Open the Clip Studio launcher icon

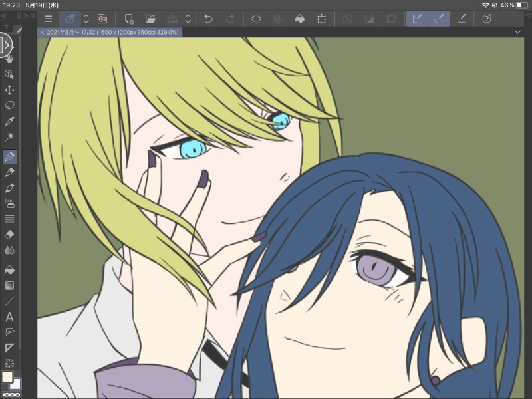pyautogui.click(x=102, y=19)
